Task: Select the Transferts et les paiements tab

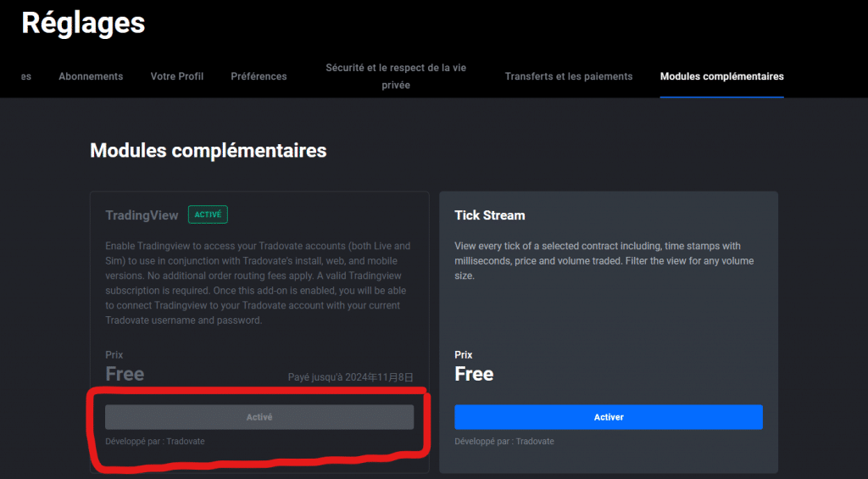Action: tap(569, 76)
